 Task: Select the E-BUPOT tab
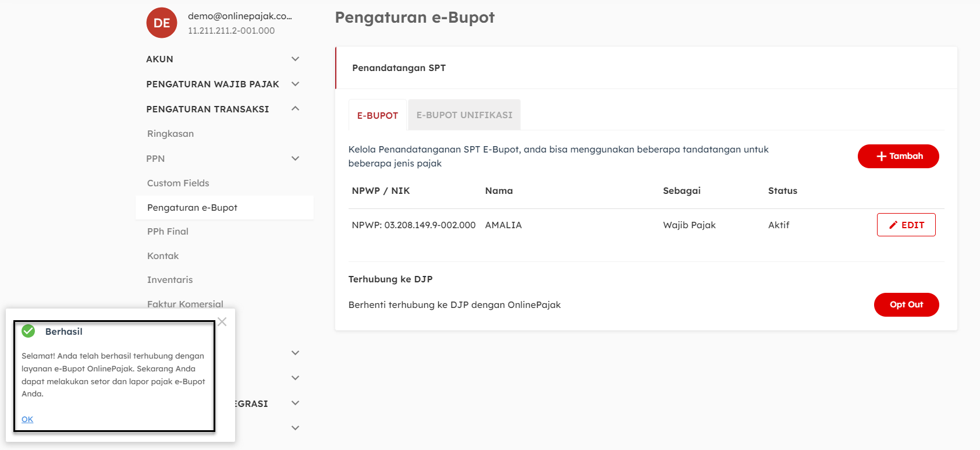pyautogui.click(x=377, y=115)
